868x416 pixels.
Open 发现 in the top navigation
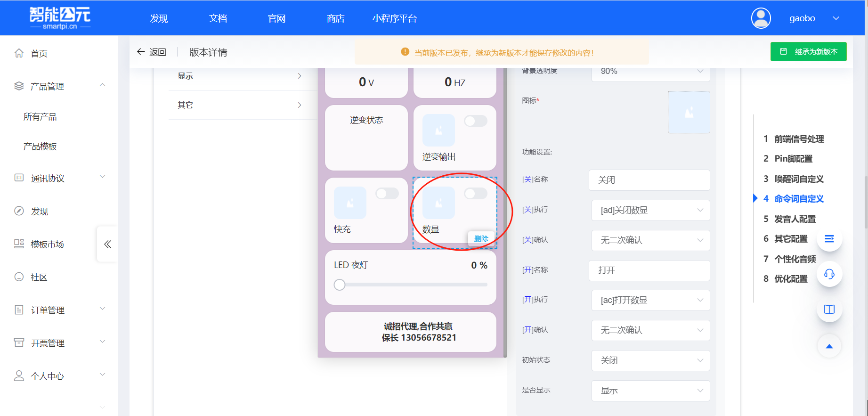pos(159,18)
